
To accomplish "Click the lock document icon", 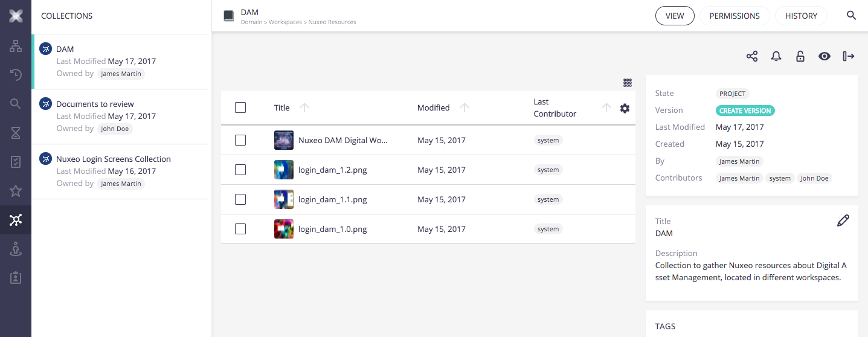I will click(800, 56).
